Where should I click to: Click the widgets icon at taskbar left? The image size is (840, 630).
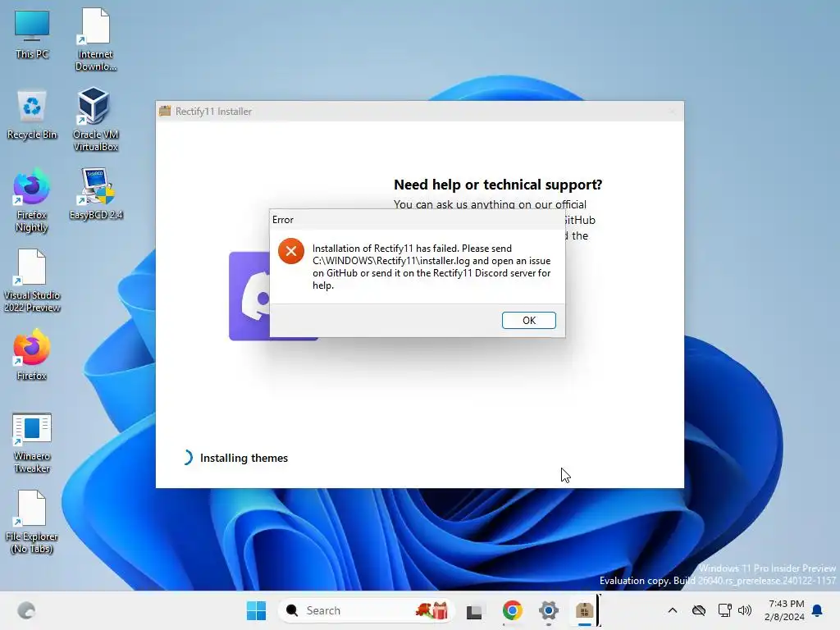(26, 610)
